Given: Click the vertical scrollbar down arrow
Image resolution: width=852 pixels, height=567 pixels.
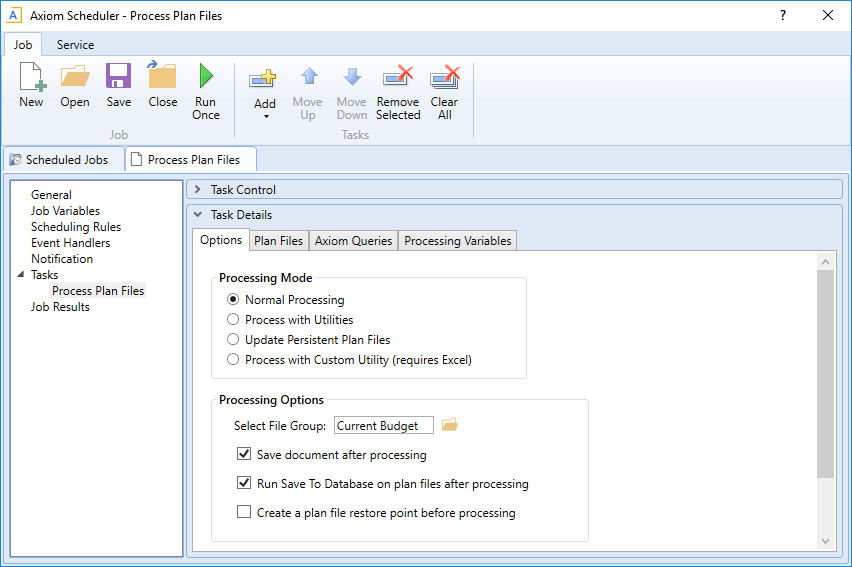Looking at the screenshot, I should (825, 541).
